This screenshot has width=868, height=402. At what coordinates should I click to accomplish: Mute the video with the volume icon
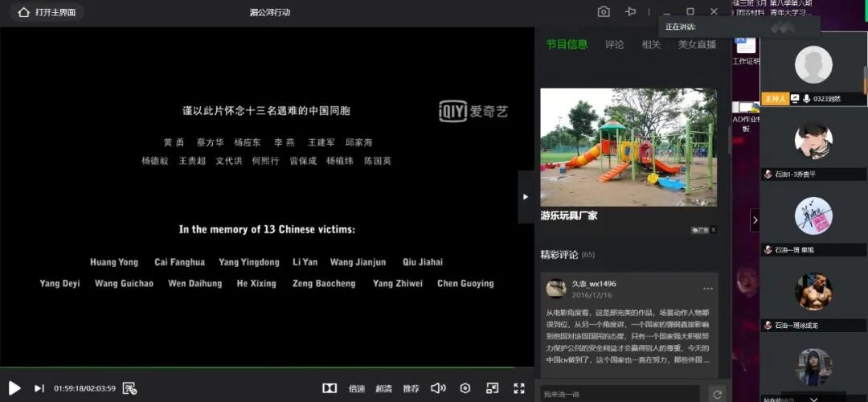click(438, 388)
